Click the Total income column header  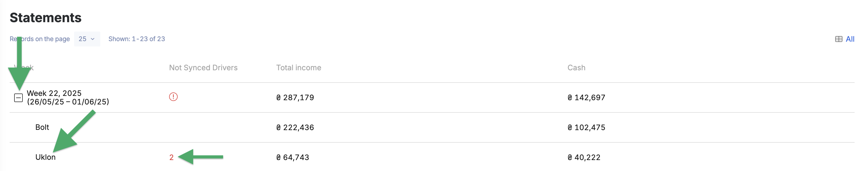[299, 68]
